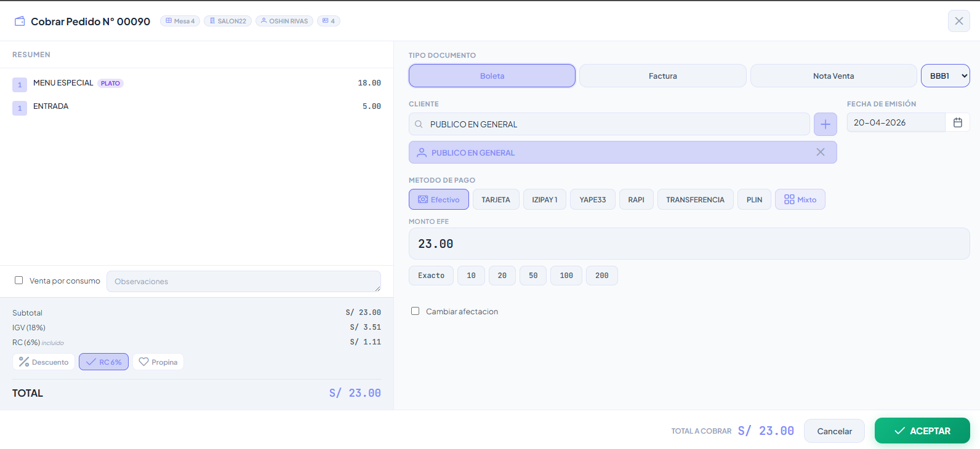Toggle the RC 6% charge
Image resolution: width=980 pixels, height=449 pixels.
[104, 362]
